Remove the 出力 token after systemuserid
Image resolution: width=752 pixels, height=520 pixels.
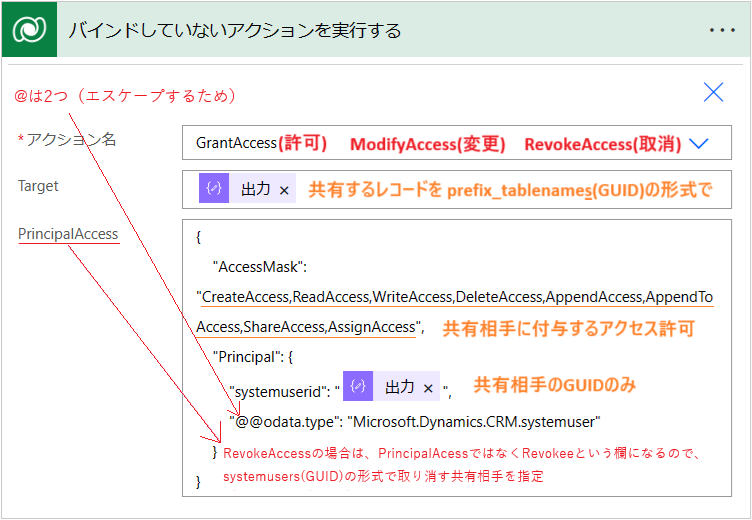tap(428, 388)
